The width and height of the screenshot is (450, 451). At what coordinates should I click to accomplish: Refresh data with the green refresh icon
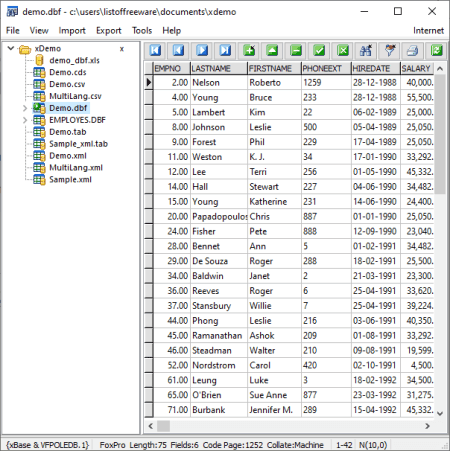[x=436, y=51]
